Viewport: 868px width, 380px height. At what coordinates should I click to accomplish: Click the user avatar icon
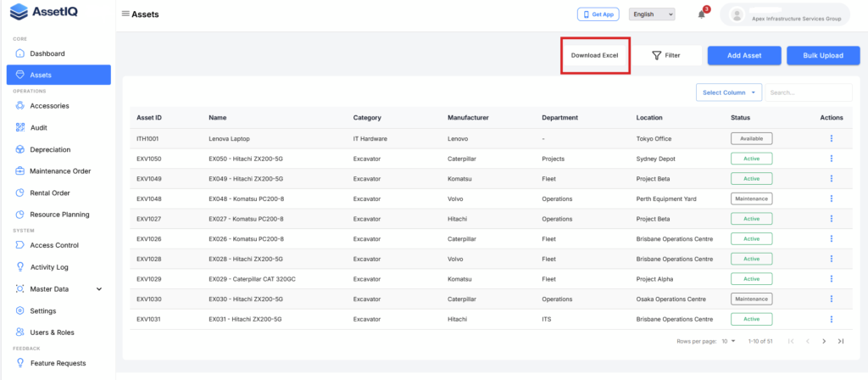tap(737, 15)
